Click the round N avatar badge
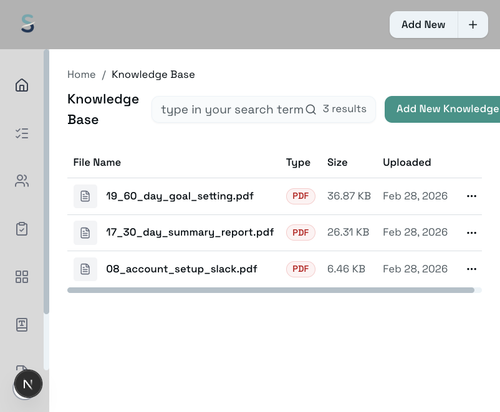500x412 pixels. coord(28,384)
